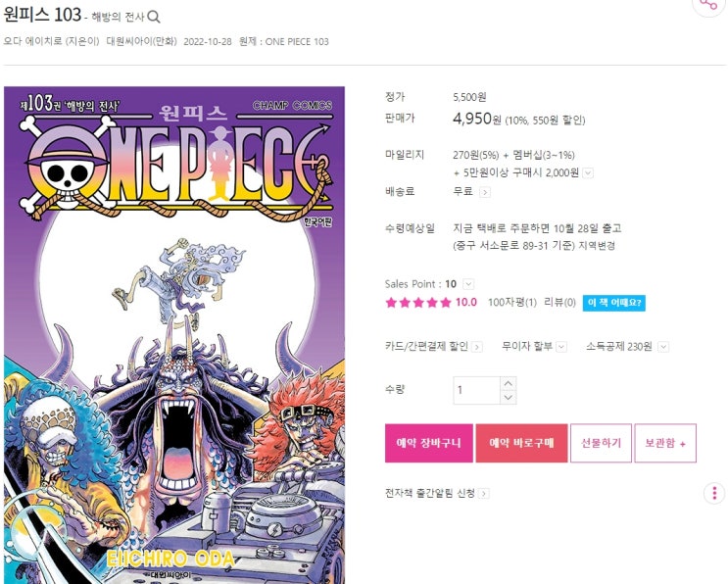Expand the 소득공제 230원 dropdown
The width and height of the screenshot is (728, 584).
(663, 347)
